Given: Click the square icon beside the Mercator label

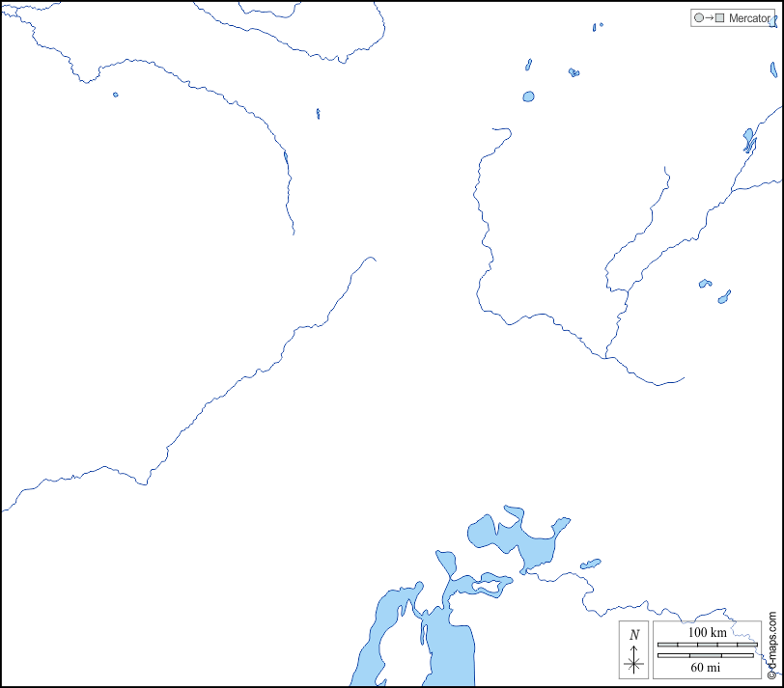Looking at the screenshot, I should 719,18.
